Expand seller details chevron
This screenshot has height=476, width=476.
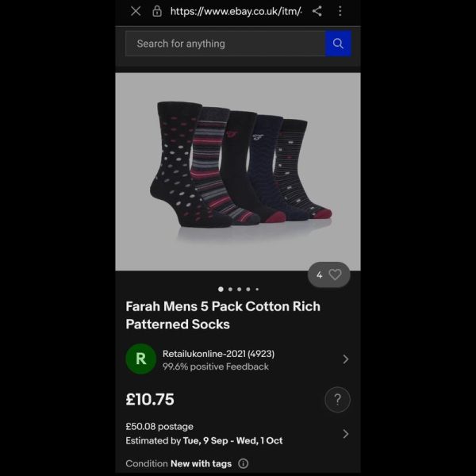tap(345, 359)
